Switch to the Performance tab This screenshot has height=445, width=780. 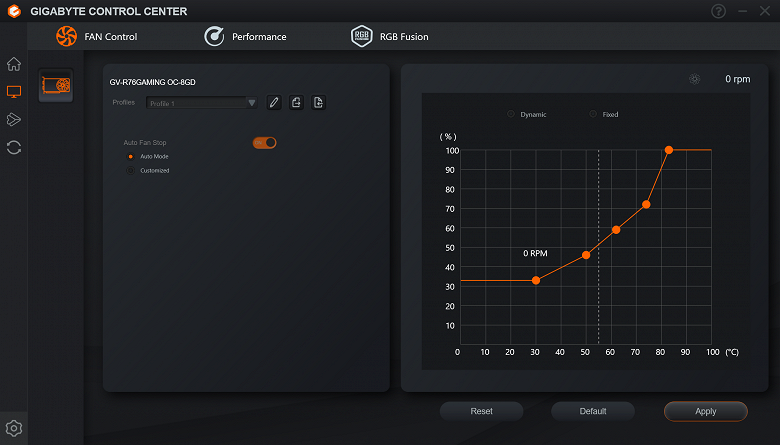coord(245,36)
